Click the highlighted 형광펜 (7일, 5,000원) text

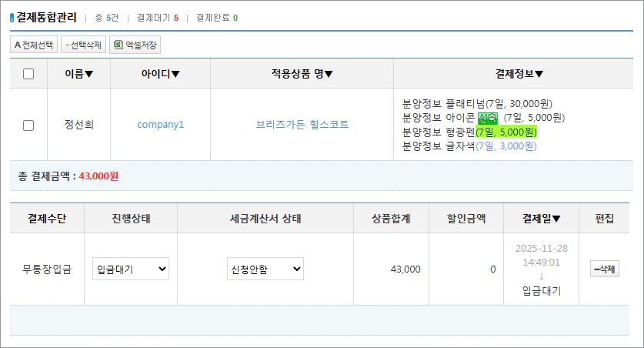[506, 132]
